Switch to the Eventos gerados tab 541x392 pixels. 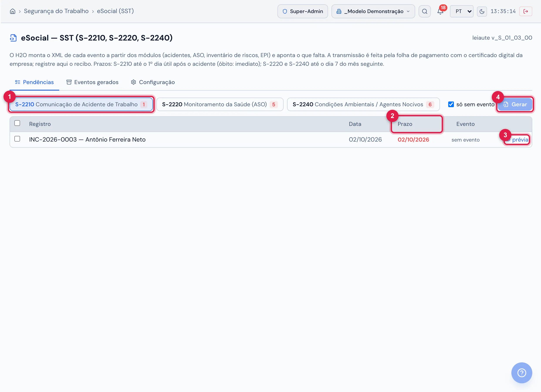(x=92, y=82)
